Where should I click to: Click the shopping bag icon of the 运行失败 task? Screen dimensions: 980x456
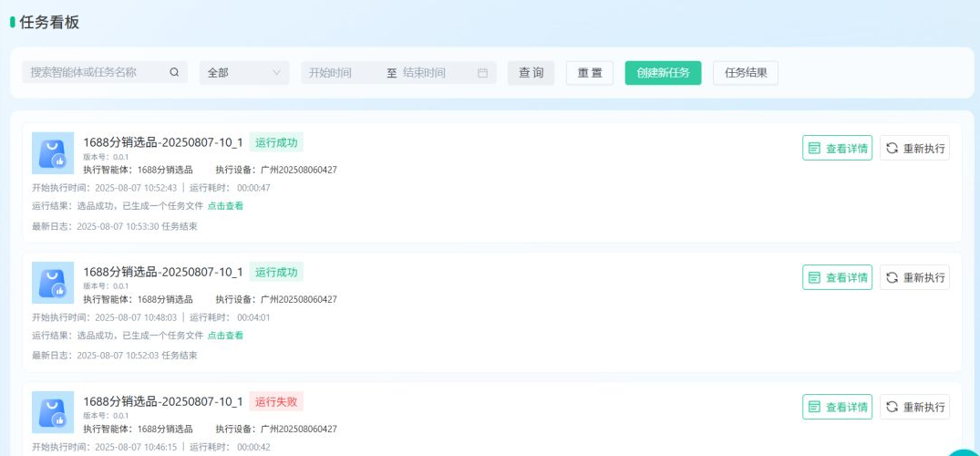coord(53,412)
